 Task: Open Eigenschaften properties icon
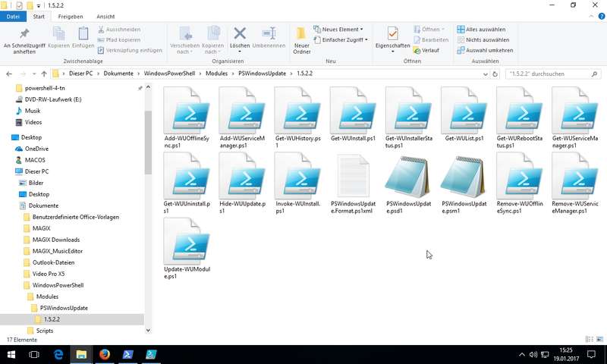click(x=392, y=33)
